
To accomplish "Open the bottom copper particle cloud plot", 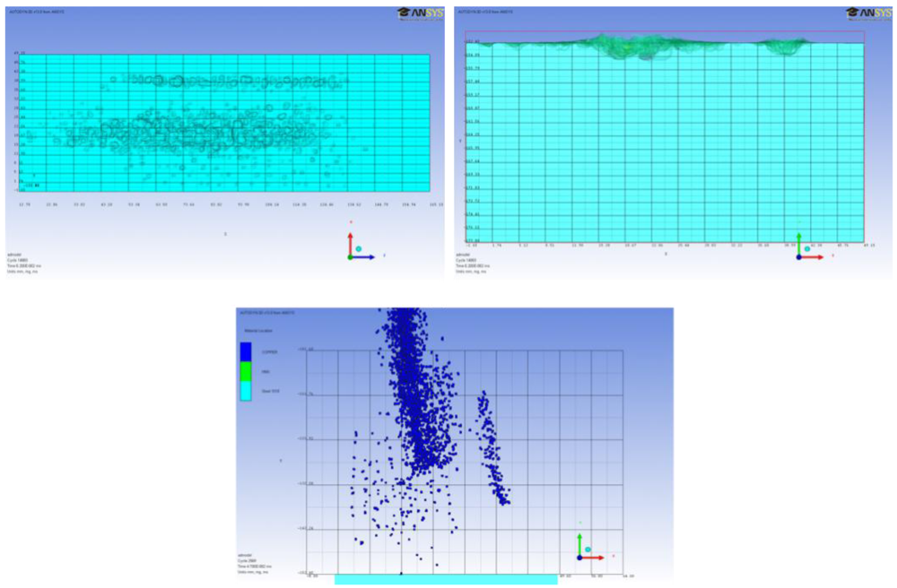I will 455,445.
